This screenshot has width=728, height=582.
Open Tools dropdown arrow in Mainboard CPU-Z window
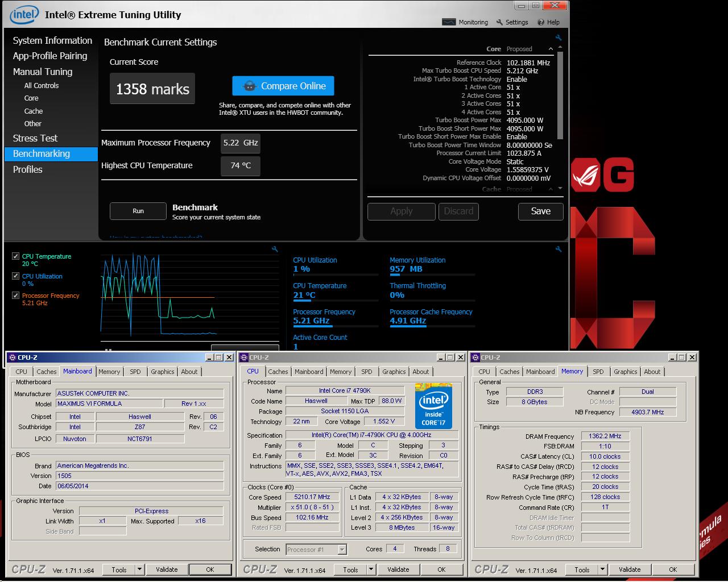coord(139,569)
